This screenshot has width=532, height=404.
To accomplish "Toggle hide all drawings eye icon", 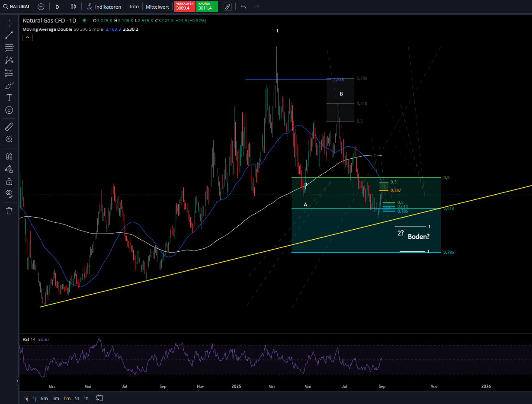I will (x=9, y=193).
